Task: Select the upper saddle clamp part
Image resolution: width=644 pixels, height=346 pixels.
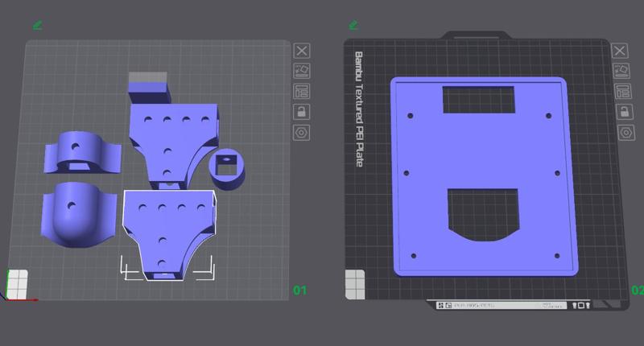Action: click(x=83, y=153)
